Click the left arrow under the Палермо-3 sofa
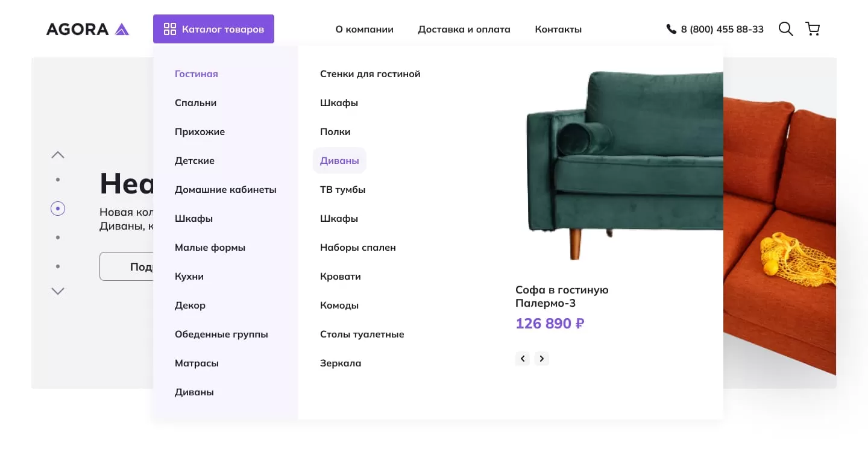Image resolution: width=868 pixels, height=449 pixels. 522,358
